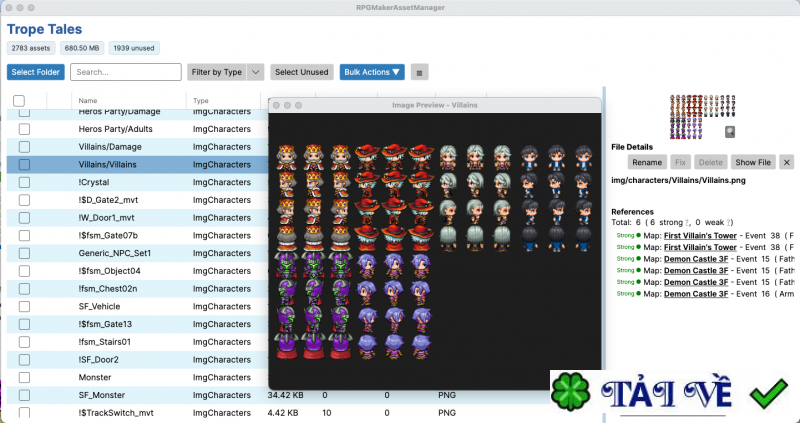Check the SF_Vehicle row checkbox

pos(24,307)
